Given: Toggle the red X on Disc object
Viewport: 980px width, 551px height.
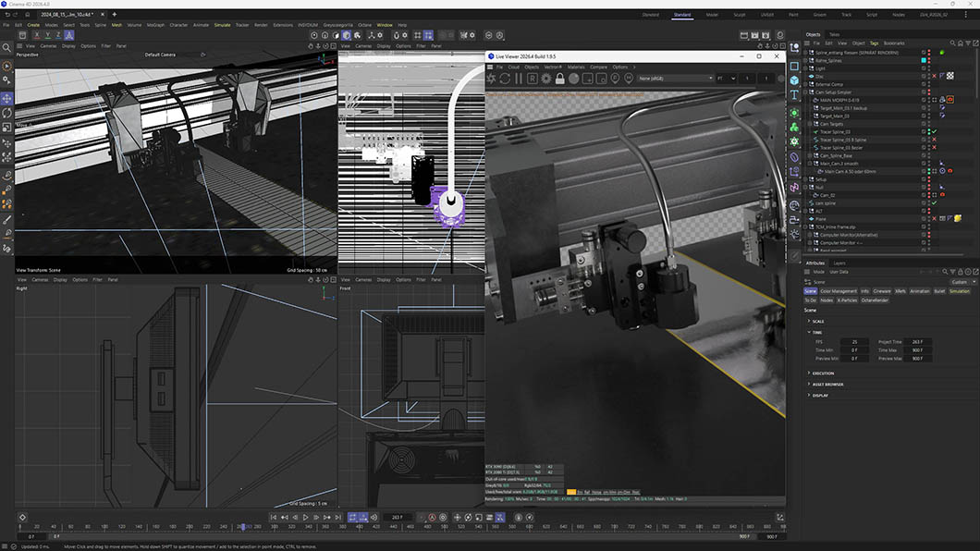Looking at the screenshot, I should tap(935, 76).
